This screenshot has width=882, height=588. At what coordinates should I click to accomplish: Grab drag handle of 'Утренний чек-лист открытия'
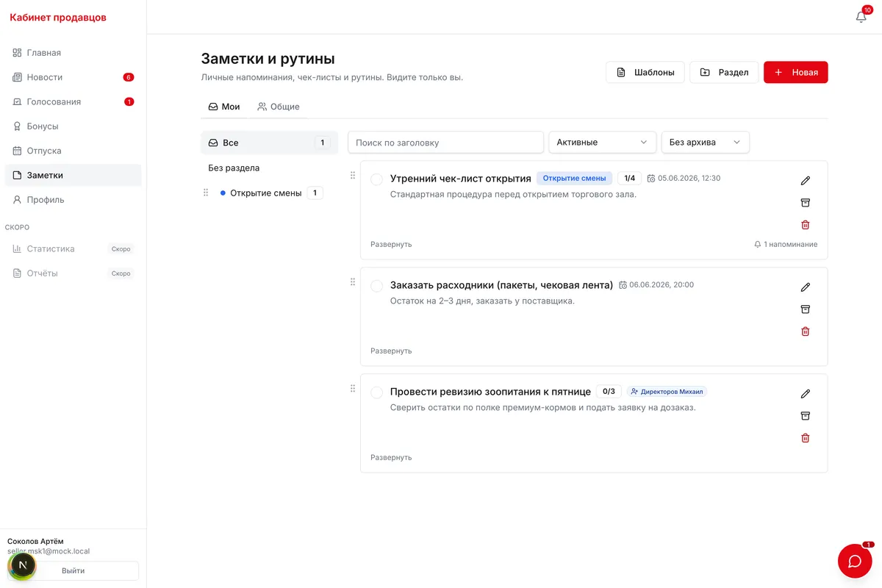[353, 175]
